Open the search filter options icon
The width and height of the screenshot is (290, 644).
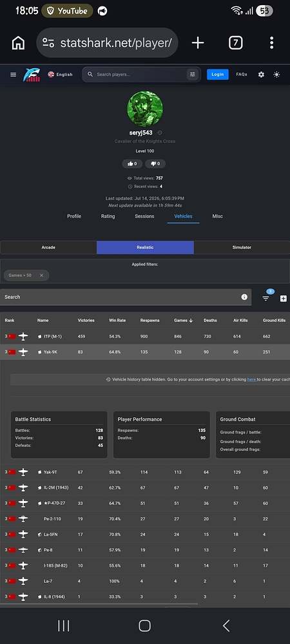[192, 74]
